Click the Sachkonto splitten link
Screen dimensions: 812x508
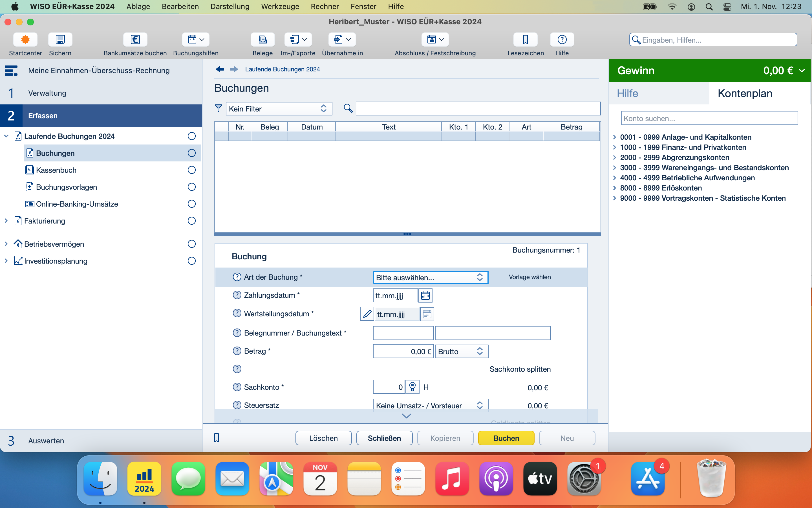click(520, 369)
